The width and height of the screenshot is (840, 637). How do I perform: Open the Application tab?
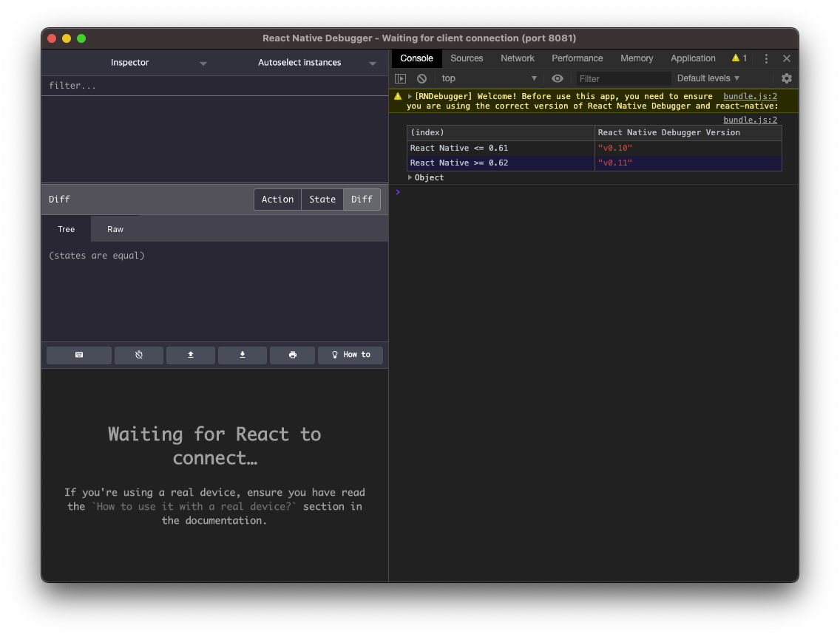click(x=693, y=58)
